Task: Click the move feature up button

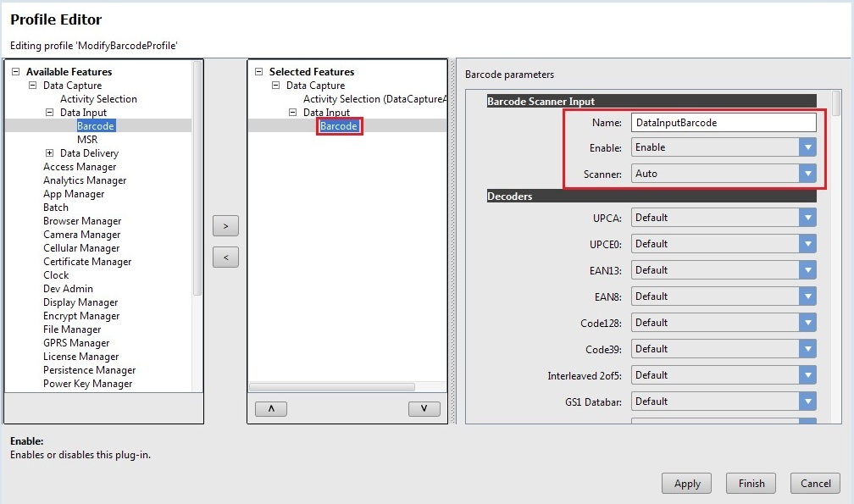Action: point(270,408)
